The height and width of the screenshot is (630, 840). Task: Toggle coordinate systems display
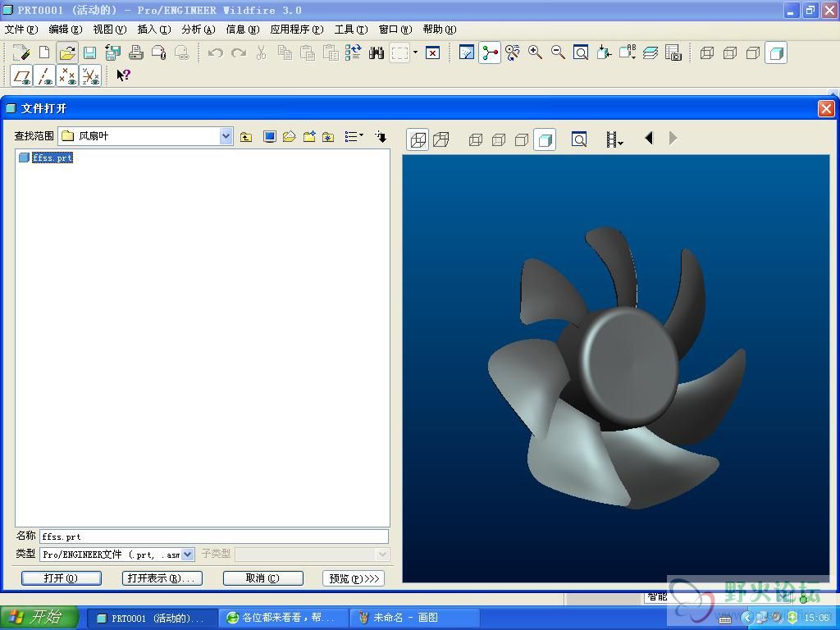coord(90,75)
